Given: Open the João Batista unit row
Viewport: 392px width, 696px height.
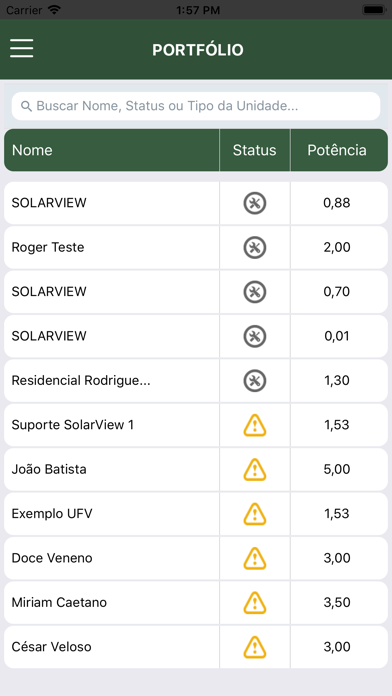Looking at the screenshot, I should pos(196,469).
